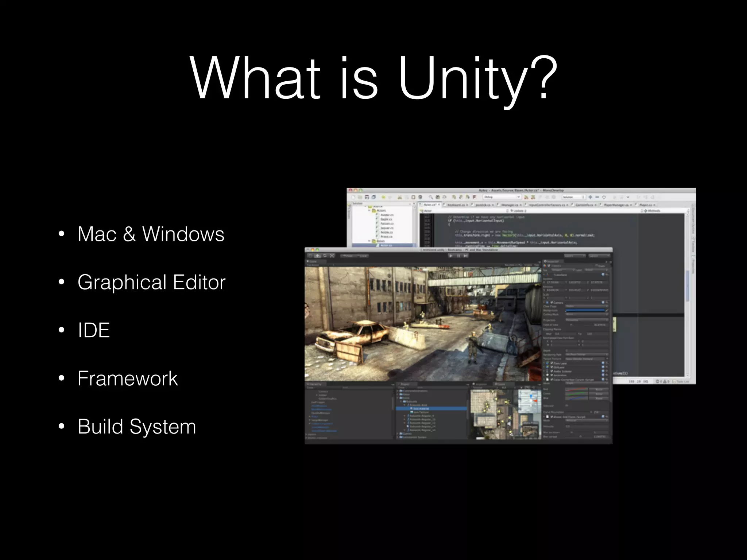Click the Step frame button in Unity toolbar
Screen dimensions: 747x560
pos(465,256)
